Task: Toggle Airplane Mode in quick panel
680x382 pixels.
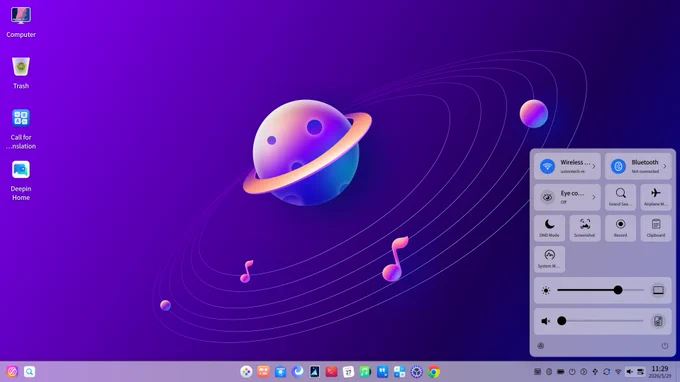Action: [656, 197]
